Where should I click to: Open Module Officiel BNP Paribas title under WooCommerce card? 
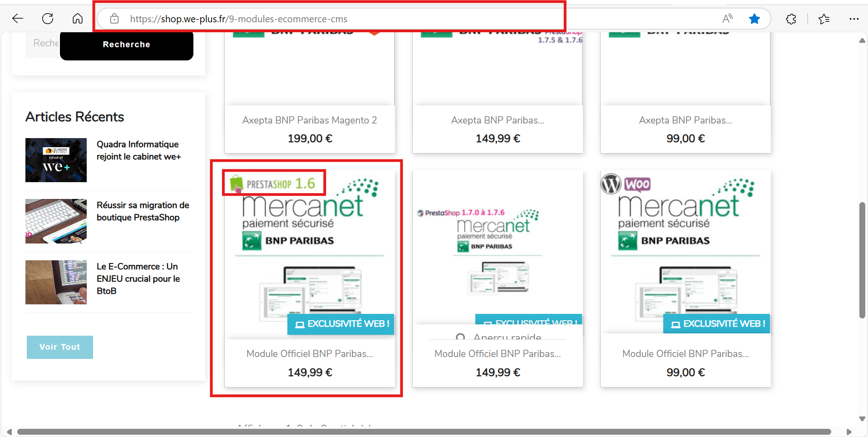[x=686, y=354]
